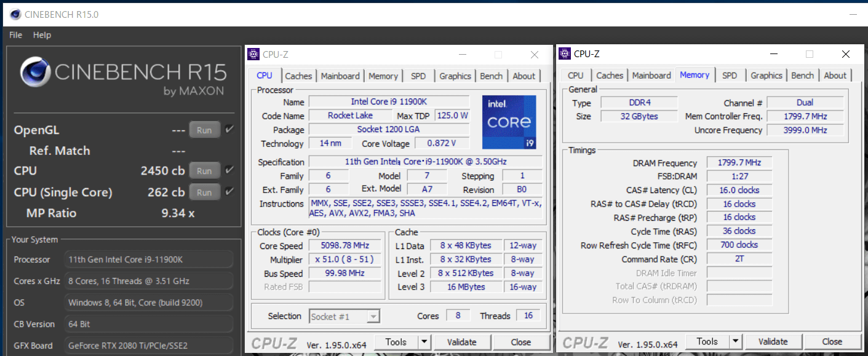Switch to the About tab in the right CPU-Z window
The height and width of the screenshot is (356, 868).
[835, 76]
